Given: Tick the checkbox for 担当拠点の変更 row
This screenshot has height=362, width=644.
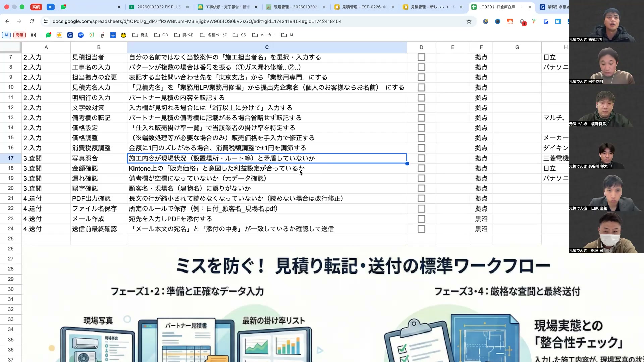Looking at the screenshot, I should (x=421, y=77).
